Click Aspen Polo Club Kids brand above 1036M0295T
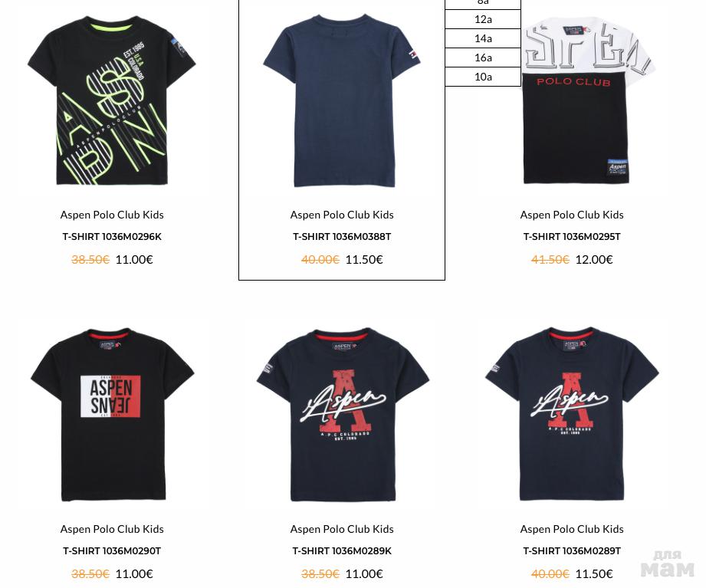706x588 pixels. 572,215
